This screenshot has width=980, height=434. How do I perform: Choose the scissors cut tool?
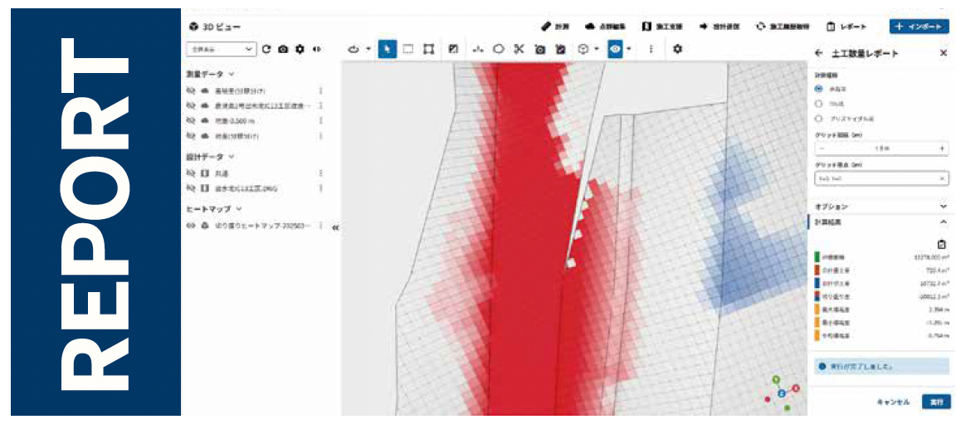tap(519, 49)
